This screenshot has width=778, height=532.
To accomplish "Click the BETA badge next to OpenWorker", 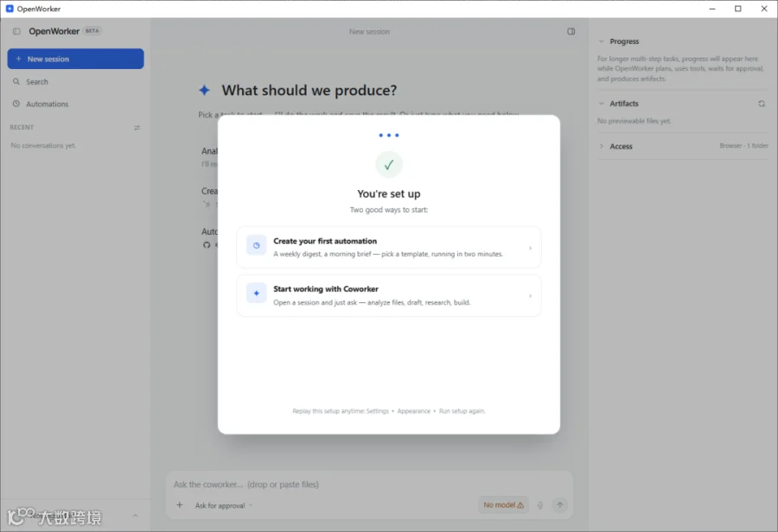I will pos(92,31).
